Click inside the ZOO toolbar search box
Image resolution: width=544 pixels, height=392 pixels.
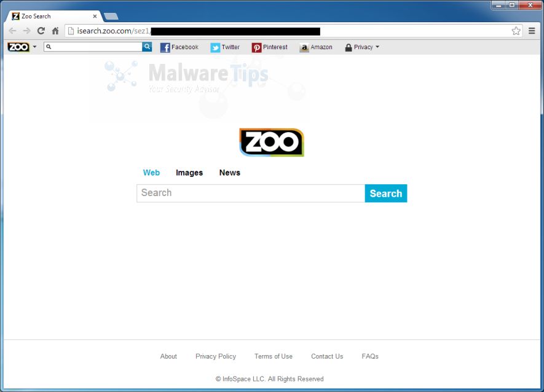tap(93, 47)
